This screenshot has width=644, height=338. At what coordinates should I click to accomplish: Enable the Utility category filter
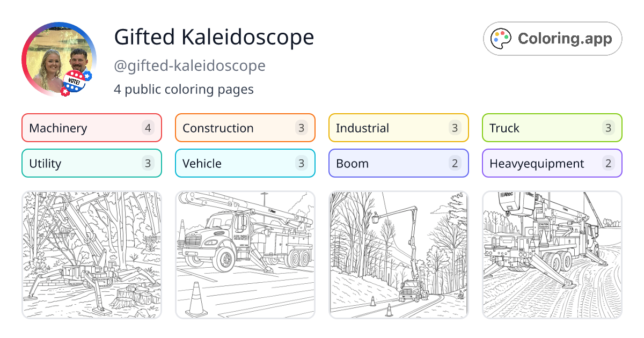(x=91, y=163)
